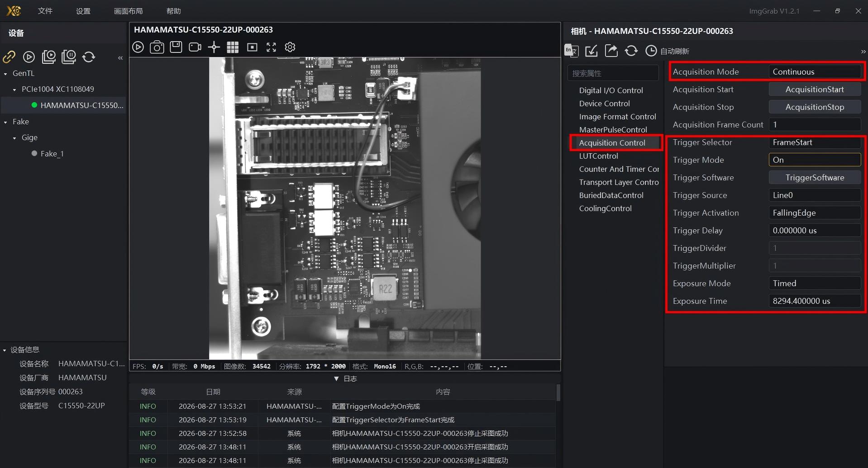The height and width of the screenshot is (468, 868).
Task: Open the LUTControl category
Action: [598, 156]
